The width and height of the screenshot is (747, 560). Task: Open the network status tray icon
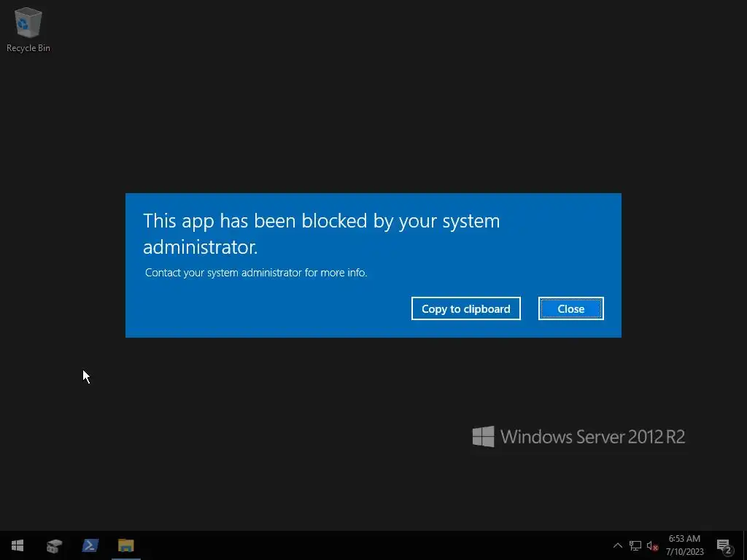pos(635,545)
